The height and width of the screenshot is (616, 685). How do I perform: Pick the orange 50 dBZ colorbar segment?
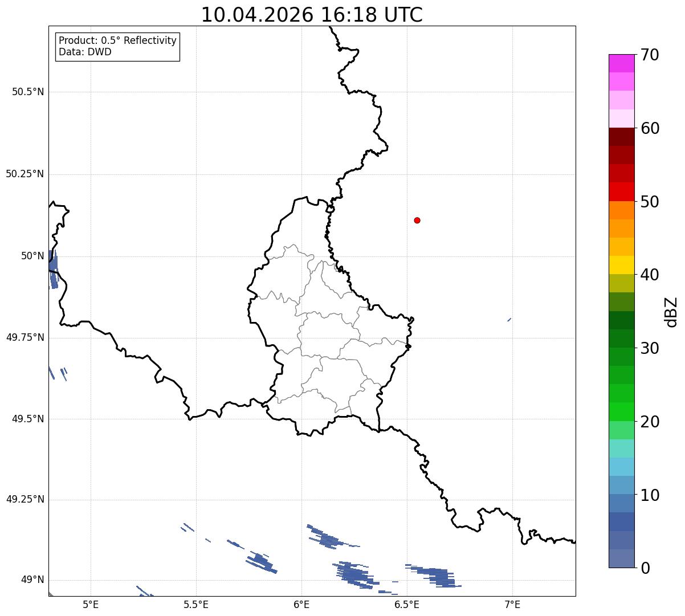tap(621, 210)
